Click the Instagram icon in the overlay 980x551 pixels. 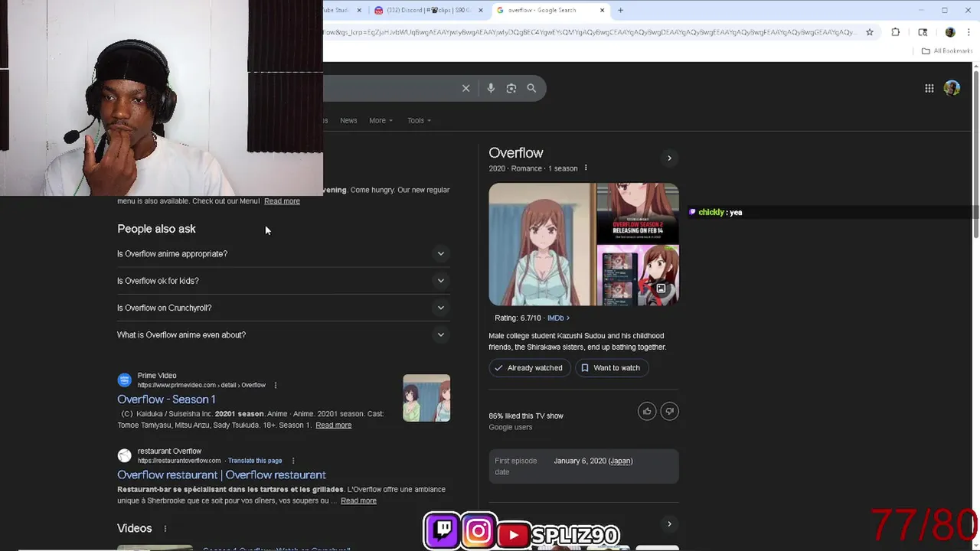pos(478,530)
